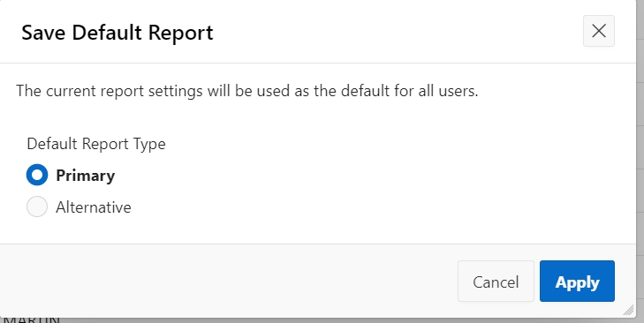
Task: Click the current report settings message
Action: click(x=247, y=91)
